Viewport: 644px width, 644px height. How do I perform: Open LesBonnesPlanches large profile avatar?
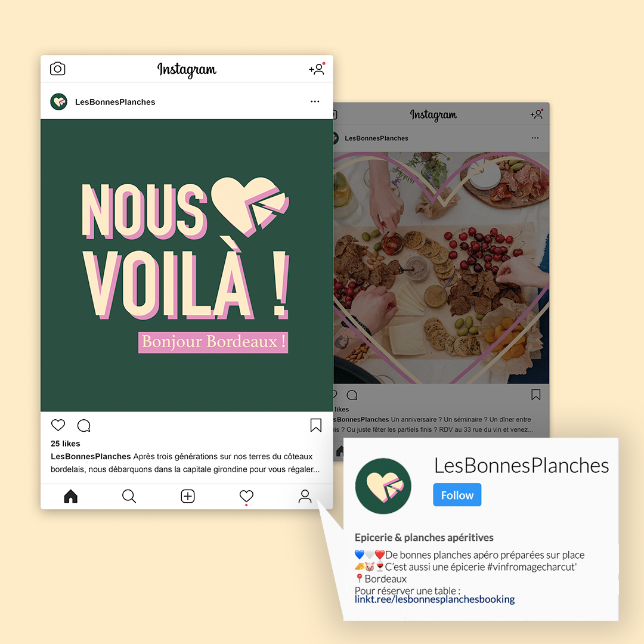[383, 486]
